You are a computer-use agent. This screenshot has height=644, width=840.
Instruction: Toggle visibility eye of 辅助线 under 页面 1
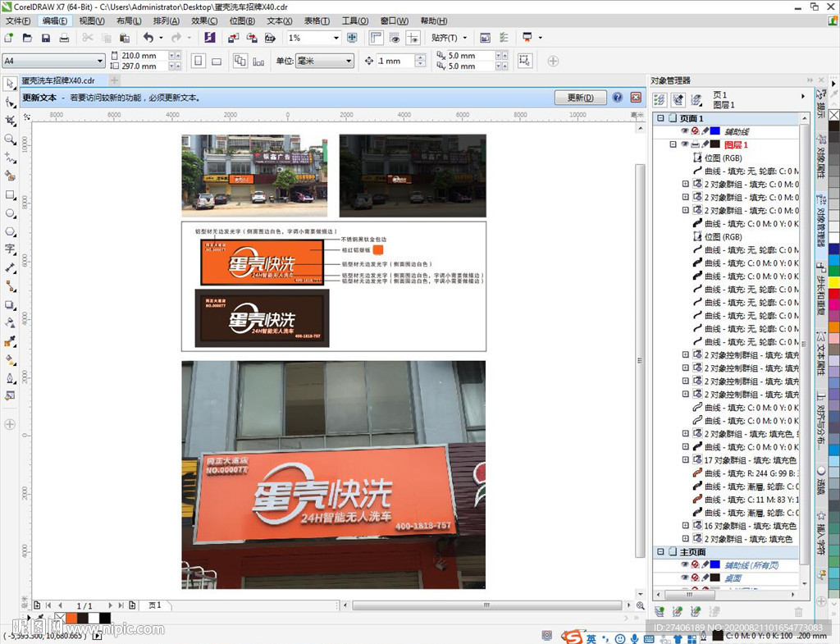pos(685,130)
